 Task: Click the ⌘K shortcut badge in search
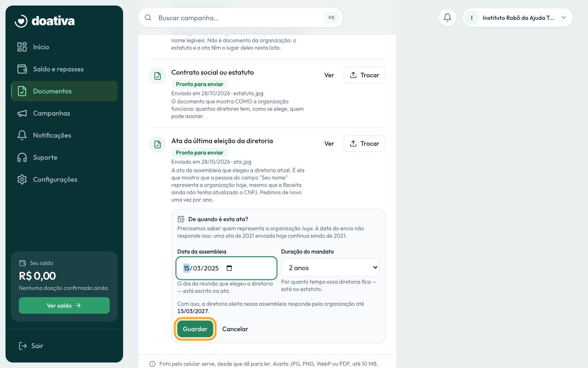tap(331, 17)
